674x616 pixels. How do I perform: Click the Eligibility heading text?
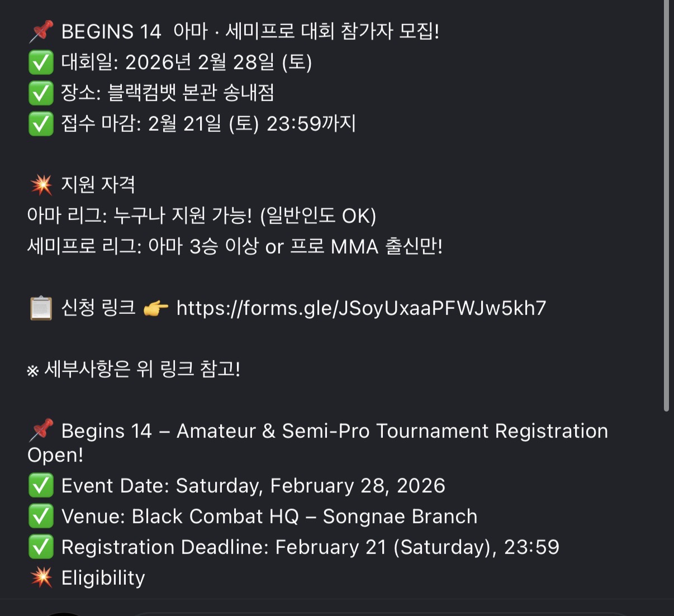point(103,578)
